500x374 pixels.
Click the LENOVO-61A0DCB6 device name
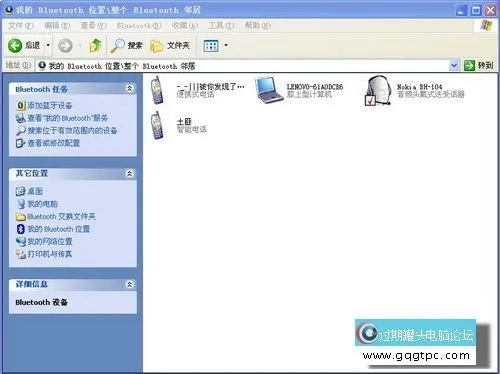pyautogui.click(x=315, y=87)
